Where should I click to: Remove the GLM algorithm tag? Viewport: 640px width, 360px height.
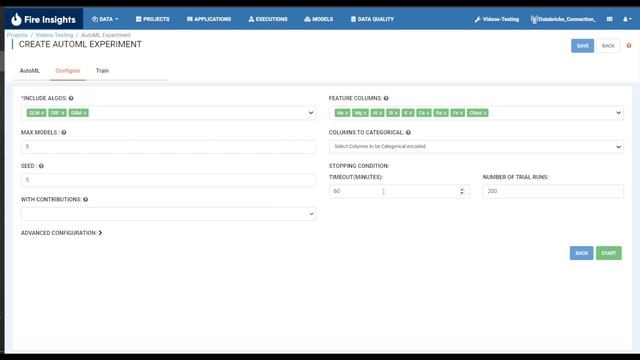pos(42,113)
